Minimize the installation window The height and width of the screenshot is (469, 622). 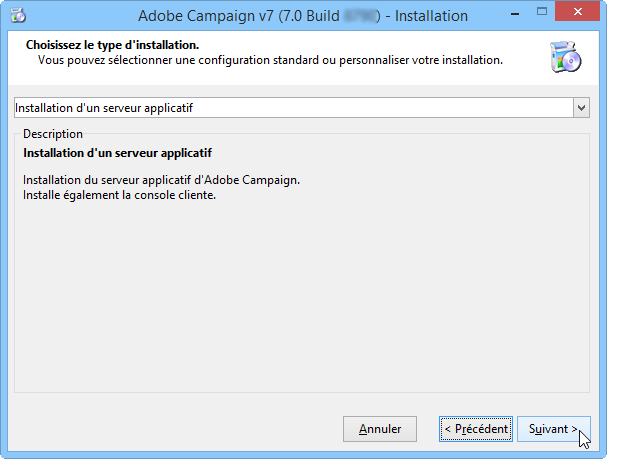pos(515,14)
